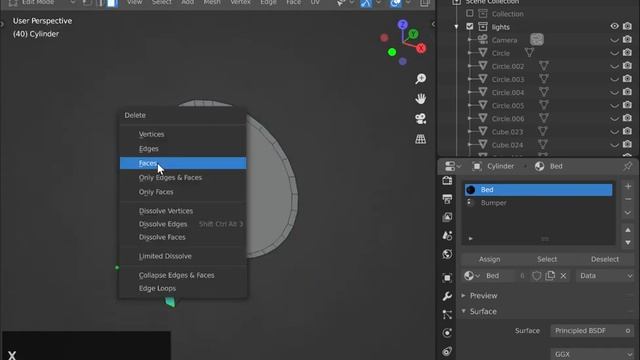Toggle the lights collection checkbox
The width and height of the screenshot is (640, 360).
pyautogui.click(x=470, y=27)
